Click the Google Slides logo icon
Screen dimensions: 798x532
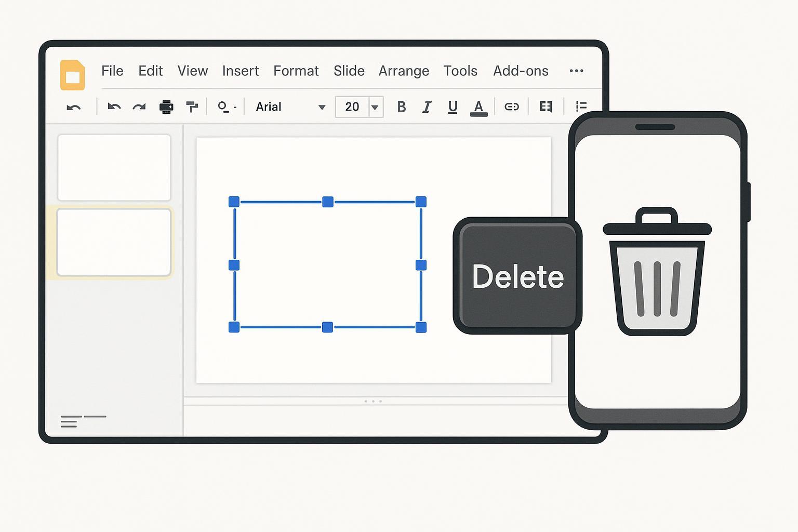coord(73,75)
